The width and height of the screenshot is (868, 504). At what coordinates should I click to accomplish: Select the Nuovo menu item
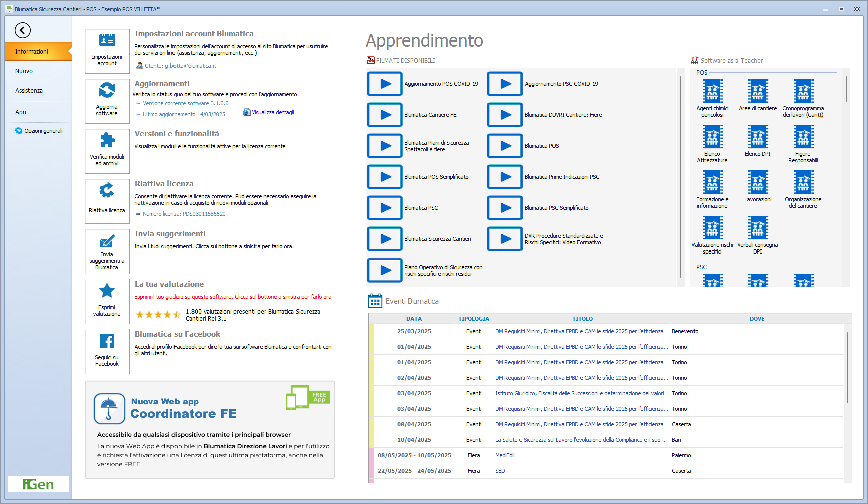[39, 71]
